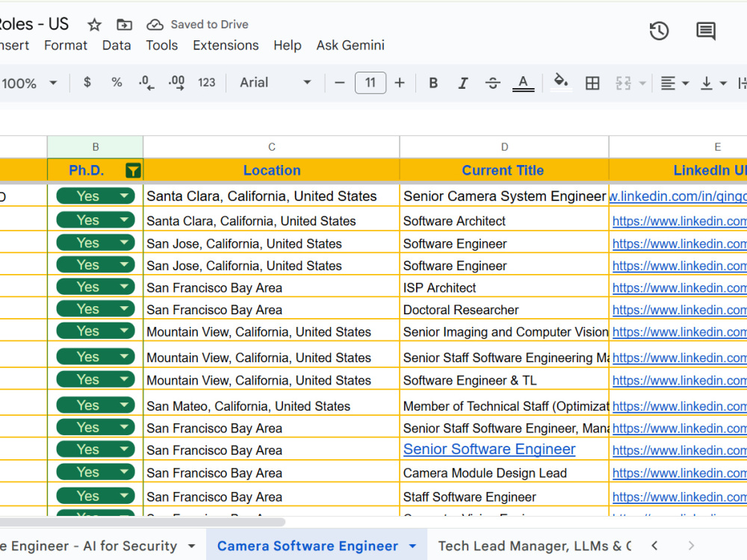Format as currency with dollar icon
The image size is (747, 560).
pos(87,82)
